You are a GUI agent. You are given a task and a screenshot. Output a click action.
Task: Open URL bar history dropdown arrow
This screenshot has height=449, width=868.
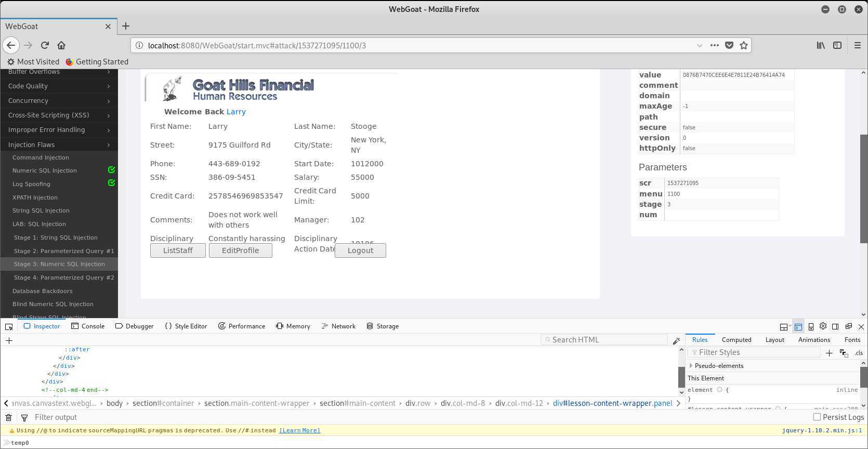click(x=700, y=45)
